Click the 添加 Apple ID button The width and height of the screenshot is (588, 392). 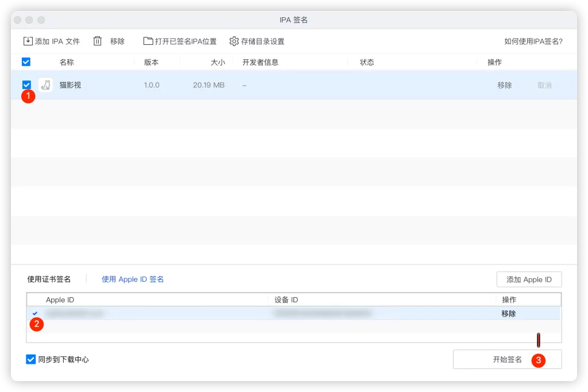tap(529, 279)
